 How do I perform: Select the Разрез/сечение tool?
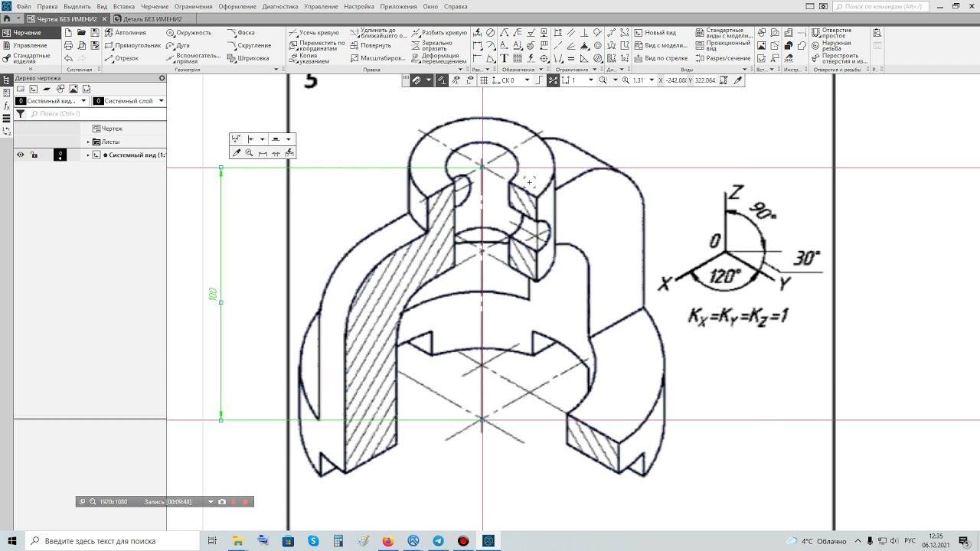[723, 58]
